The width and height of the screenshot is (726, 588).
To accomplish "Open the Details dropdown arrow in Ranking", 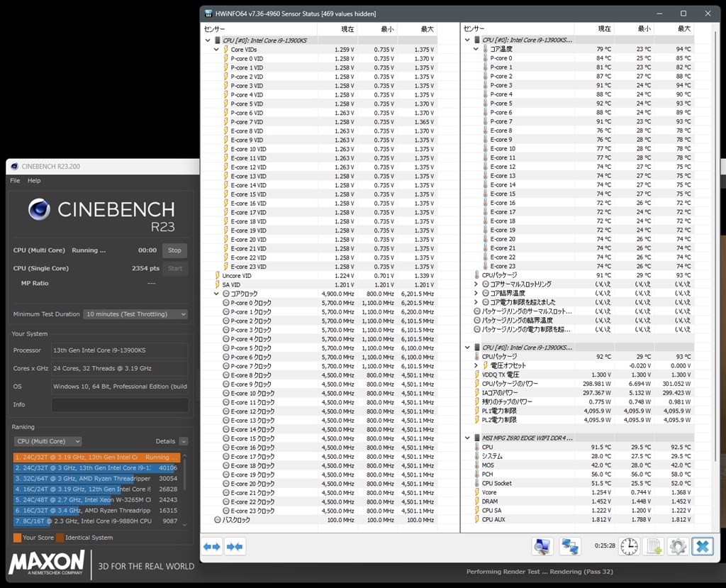I will (x=184, y=441).
